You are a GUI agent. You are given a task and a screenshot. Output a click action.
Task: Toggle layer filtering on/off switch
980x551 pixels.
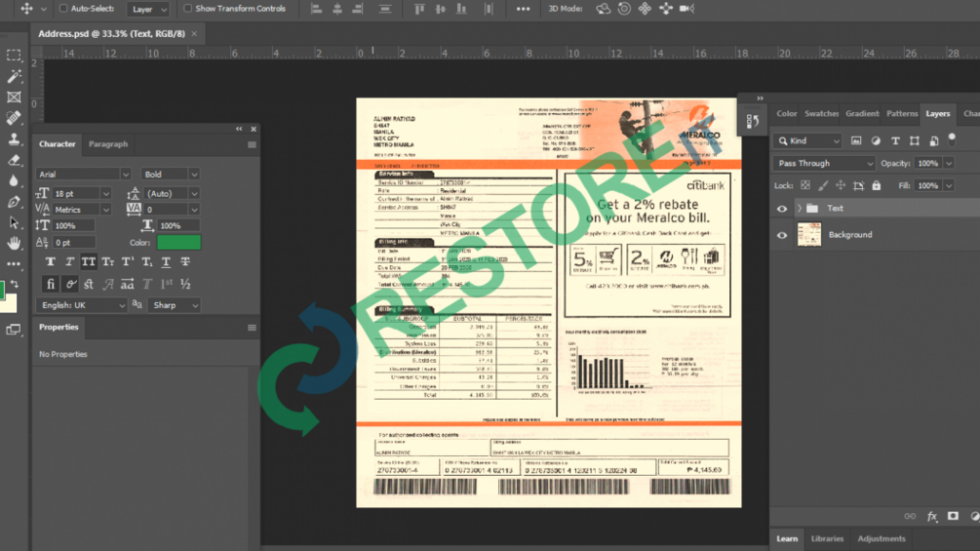tap(952, 138)
